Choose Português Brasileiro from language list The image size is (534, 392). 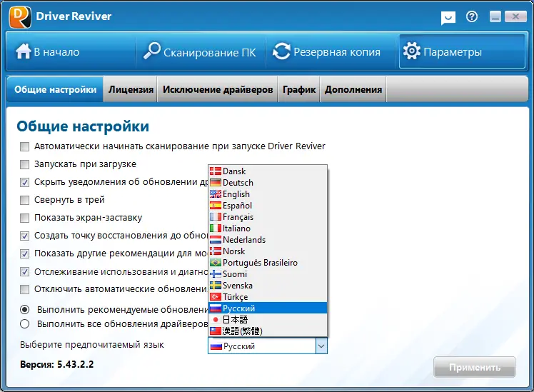(268, 262)
